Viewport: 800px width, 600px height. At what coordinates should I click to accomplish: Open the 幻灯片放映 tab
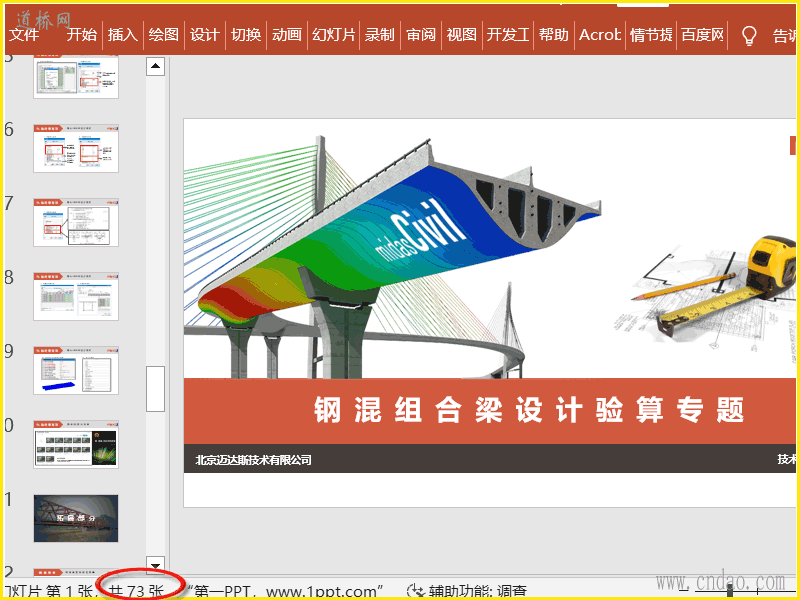tap(334, 35)
